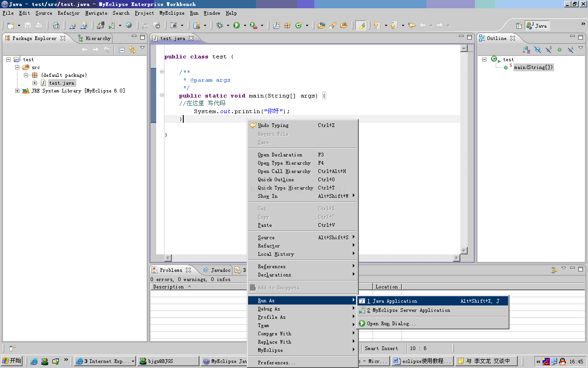Click the New Java Project toolbar icon

(277, 25)
